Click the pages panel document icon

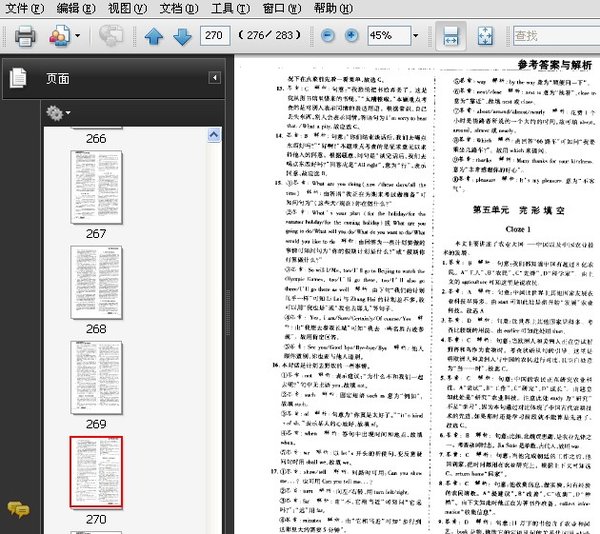(18, 78)
